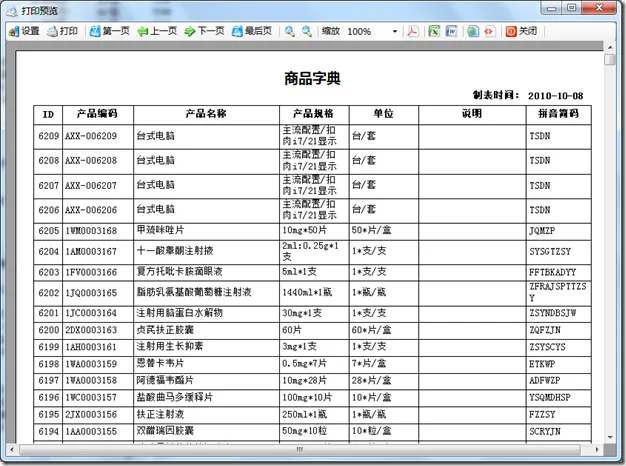Click ID cell 6206
Viewport: 626px width, 466px height.
[49, 210]
